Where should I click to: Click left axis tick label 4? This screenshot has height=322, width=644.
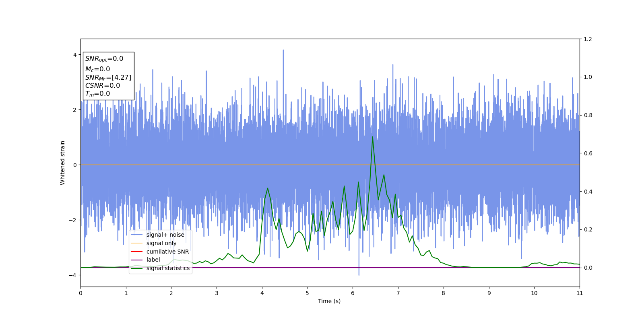tap(75, 55)
